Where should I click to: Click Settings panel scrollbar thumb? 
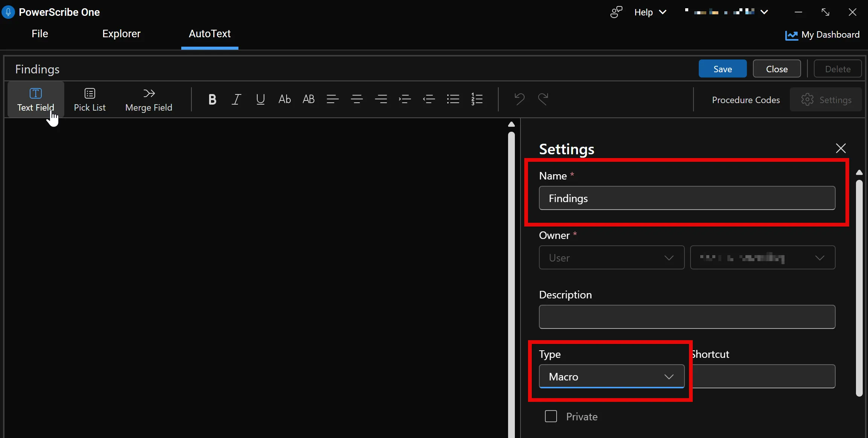point(859,288)
